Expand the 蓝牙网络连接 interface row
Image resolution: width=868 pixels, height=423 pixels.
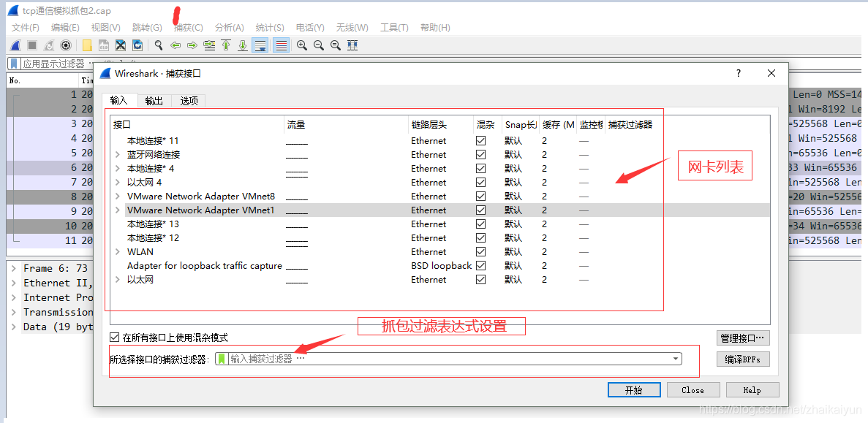click(117, 155)
